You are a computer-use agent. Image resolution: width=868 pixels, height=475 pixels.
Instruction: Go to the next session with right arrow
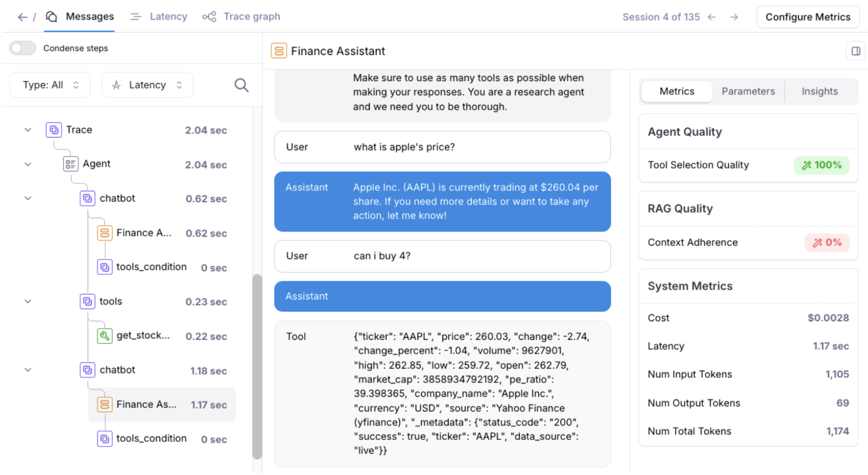click(734, 17)
